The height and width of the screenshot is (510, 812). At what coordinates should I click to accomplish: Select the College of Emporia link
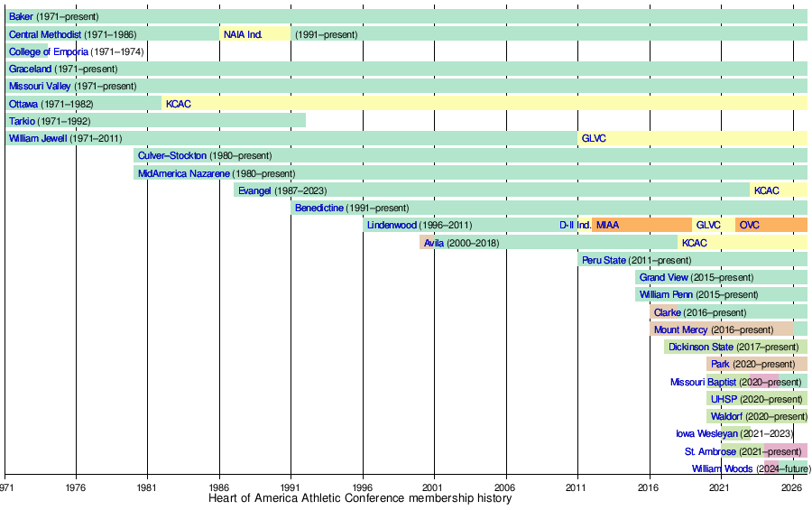pyautogui.click(x=49, y=51)
